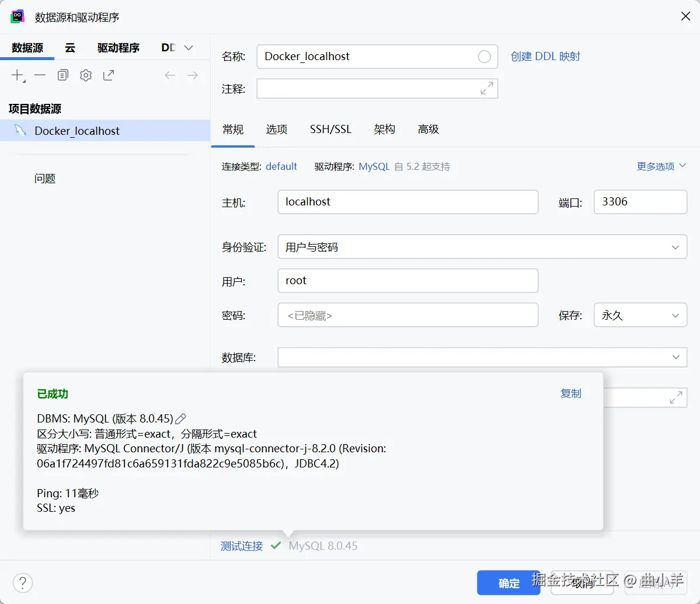This screenshot has width=700, height=604.
Task: Click the MySQL dolphin icon of Docker_localhost
Action: coord(20,130)
